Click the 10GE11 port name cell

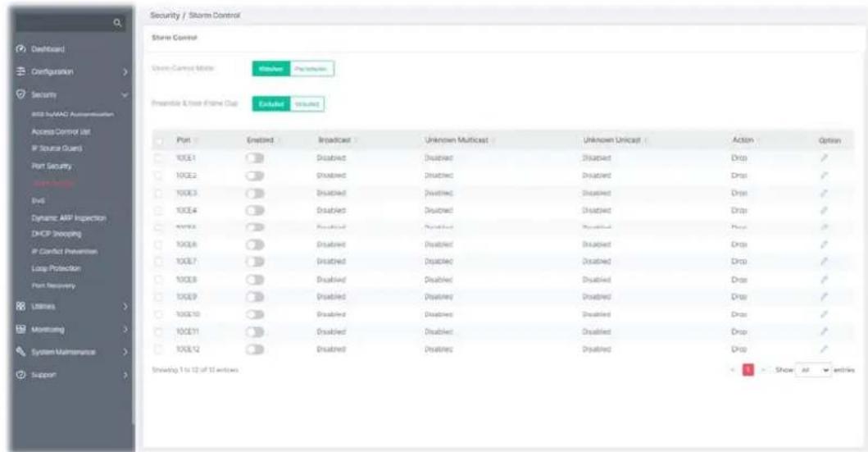tap(187, 331)
